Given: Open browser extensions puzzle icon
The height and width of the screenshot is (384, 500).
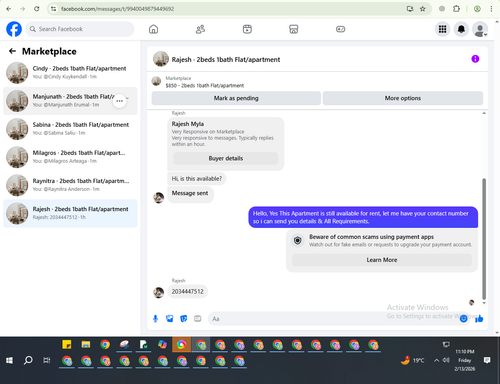Looking at the screenshot, I should [x=456, y=9].
